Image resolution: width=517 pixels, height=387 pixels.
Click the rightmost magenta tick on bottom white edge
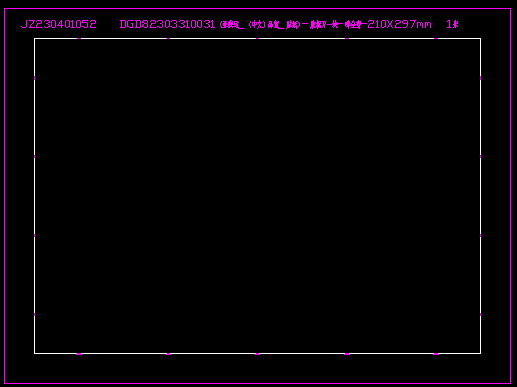tap(436, 354)
